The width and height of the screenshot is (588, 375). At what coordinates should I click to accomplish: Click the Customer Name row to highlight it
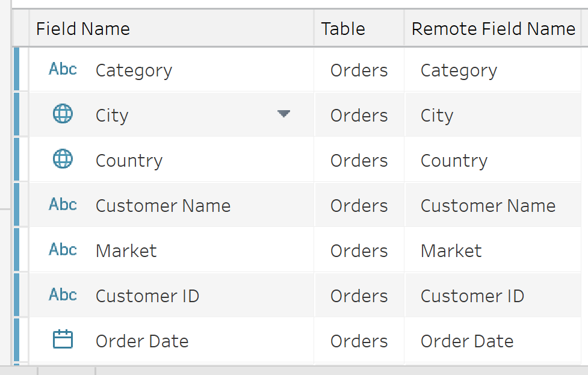[x=181, y=205]
